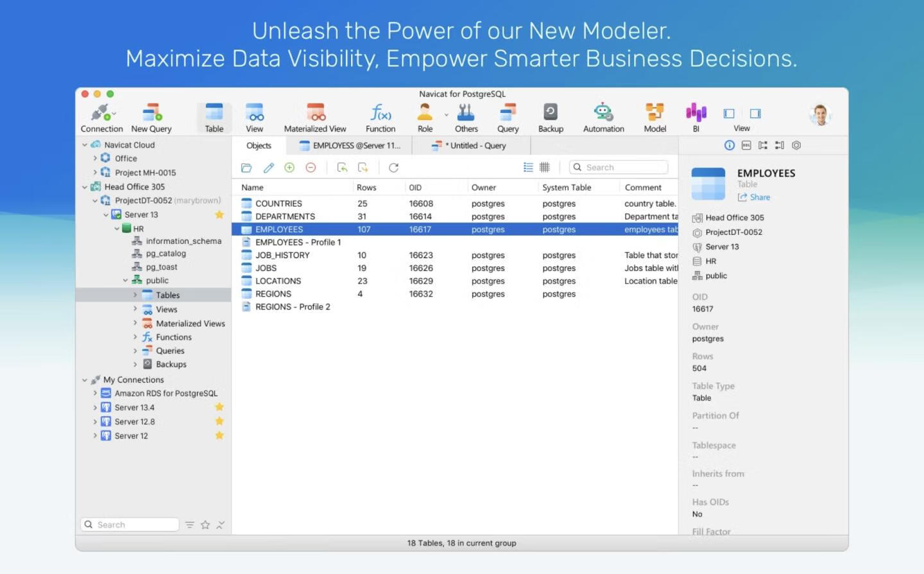Screen dimensions: 924x574
Task: Collapse the Navicat Cloud tree node
Action: [85, 145]
